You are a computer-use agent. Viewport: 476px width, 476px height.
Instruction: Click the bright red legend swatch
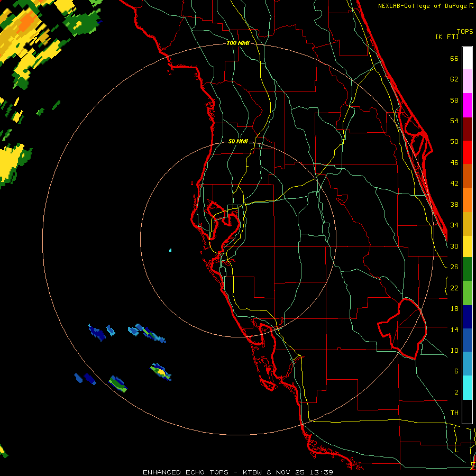[x=467, y=152]
